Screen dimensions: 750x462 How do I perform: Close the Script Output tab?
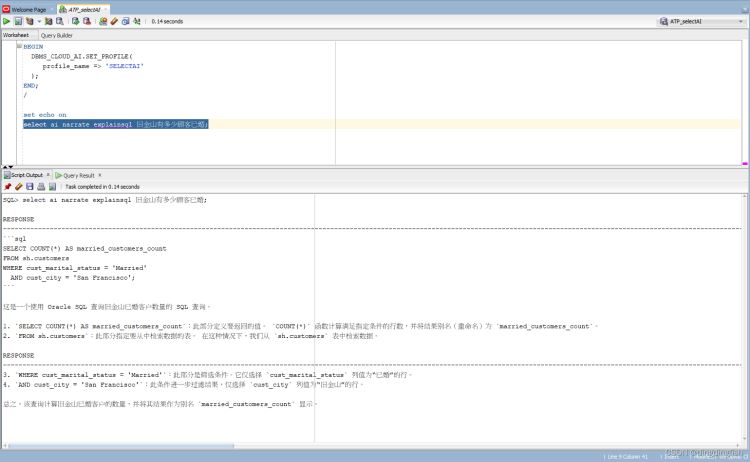click(x=48, y=175)
